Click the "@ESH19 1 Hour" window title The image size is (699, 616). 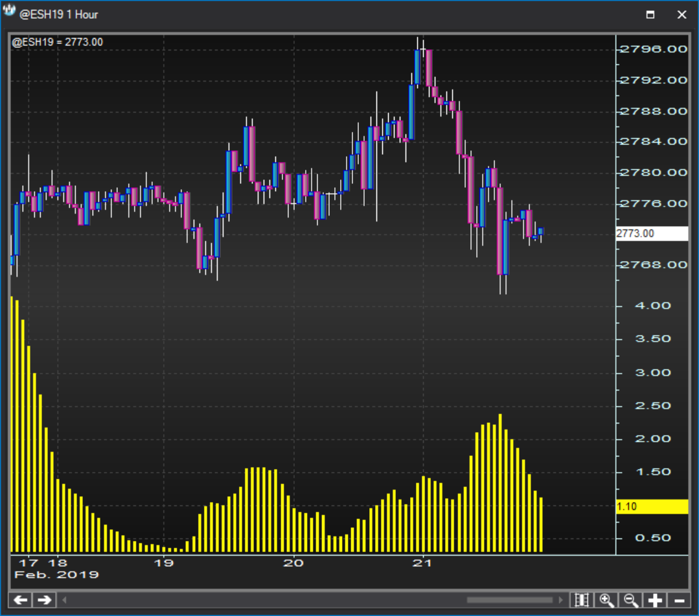coord(59,15)
